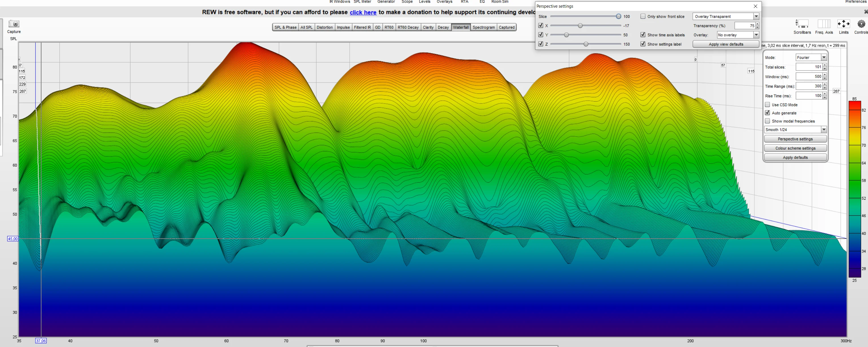Adjust the Slice slider handle
This screenshot has width=868, height=347.
(618, 16)
